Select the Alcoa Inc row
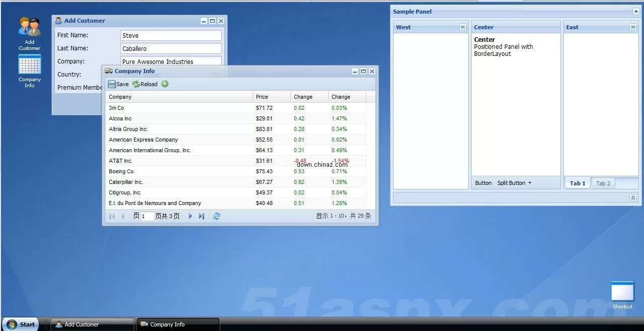Screen dimensions: 644x331 click(x=236, y=118)
